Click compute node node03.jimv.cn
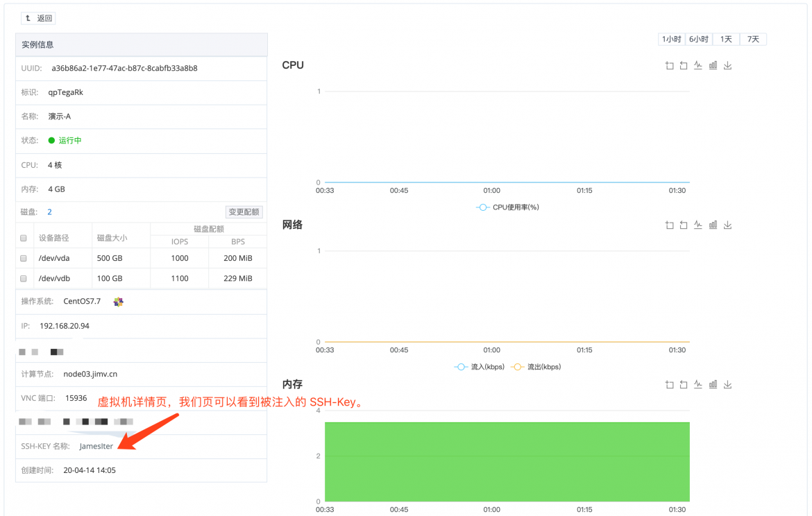The height and width of the screenshot is (516, 812). click(x=91, y=375)
